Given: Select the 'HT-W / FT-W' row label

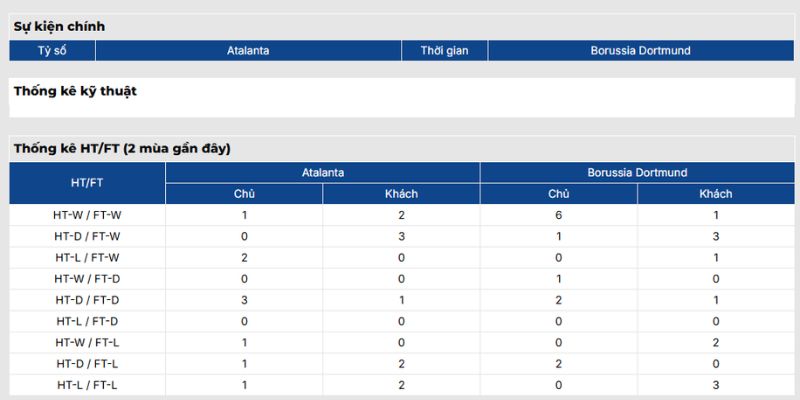Looking at the screenshot, I should pos(87,215).
